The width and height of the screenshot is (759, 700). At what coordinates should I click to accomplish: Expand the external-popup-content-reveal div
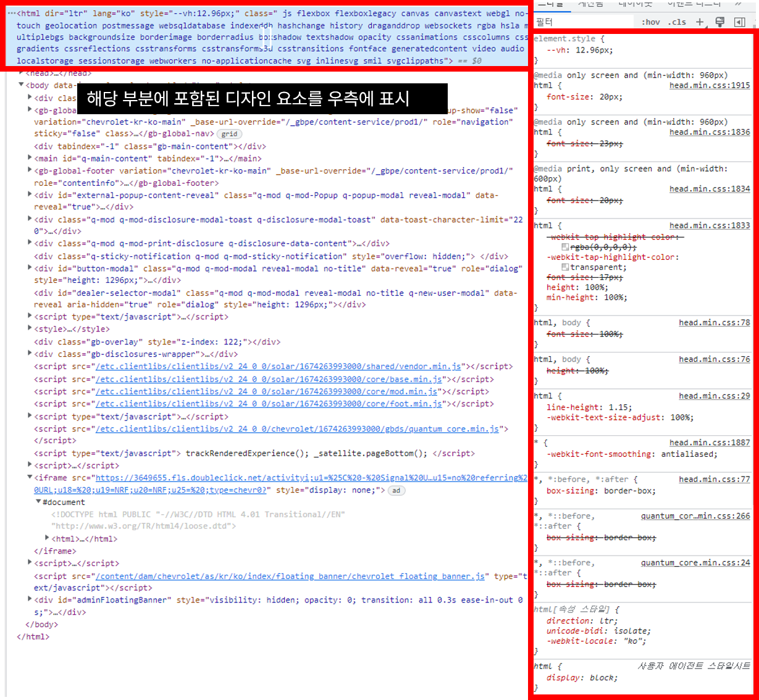30,194
